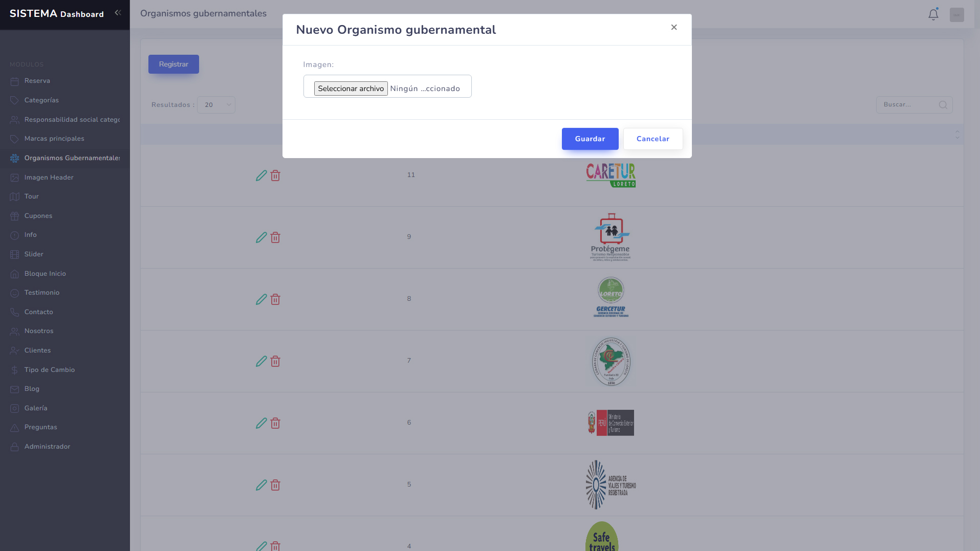
Task: Click the Agencia de Viajes Registrada logo
Action: [611, 484]
